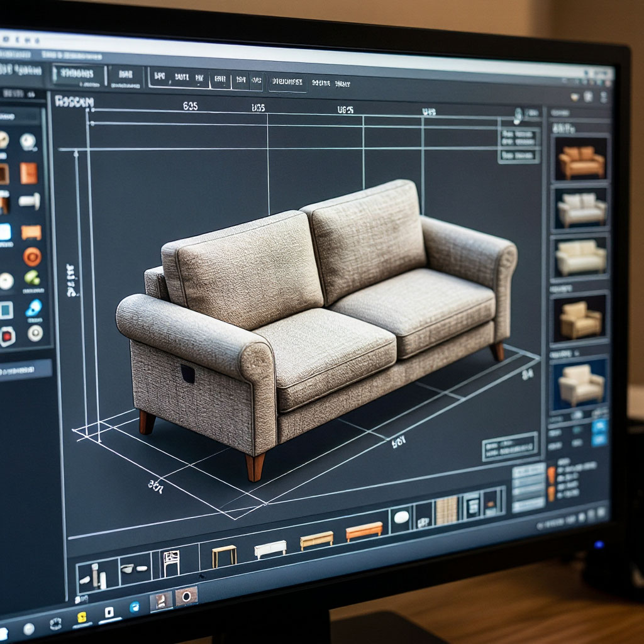
Task: Switch to the taskbar window thumbnail beside ring
Action: tap(161, 601)
